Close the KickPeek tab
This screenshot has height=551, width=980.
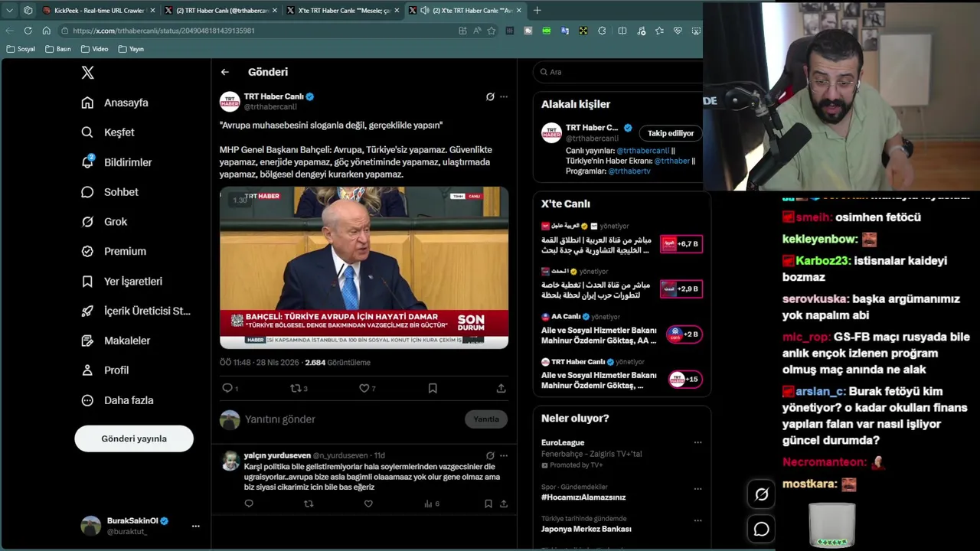click(x=152, y=11)
